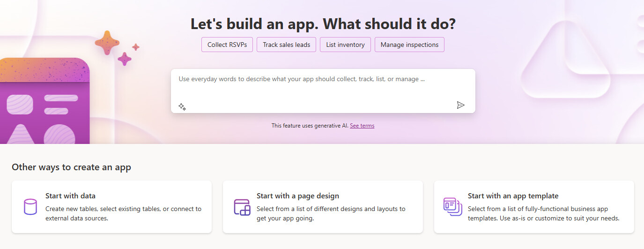Click the AI sparkle icon inside prompt box

(x=182, y=107)
